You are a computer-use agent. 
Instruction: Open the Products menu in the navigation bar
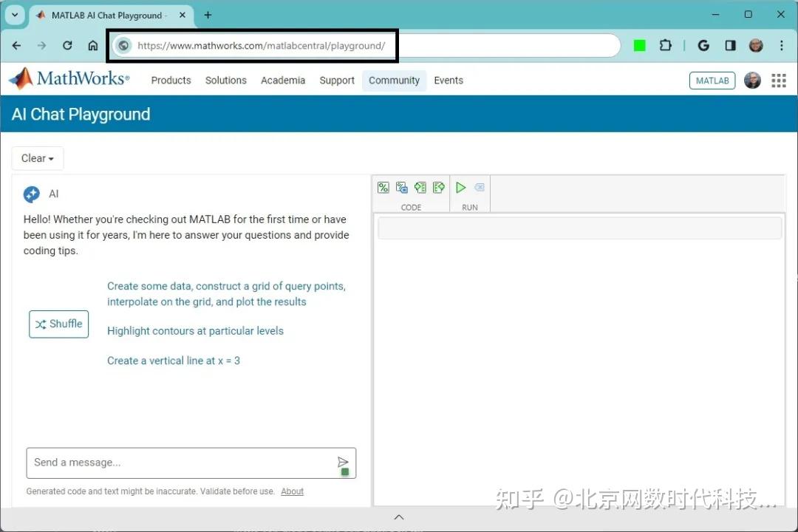tap(171, 80)
